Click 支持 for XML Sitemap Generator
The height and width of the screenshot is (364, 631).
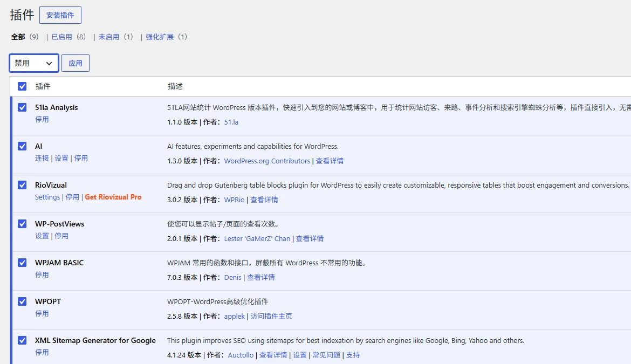pos(353,355)
